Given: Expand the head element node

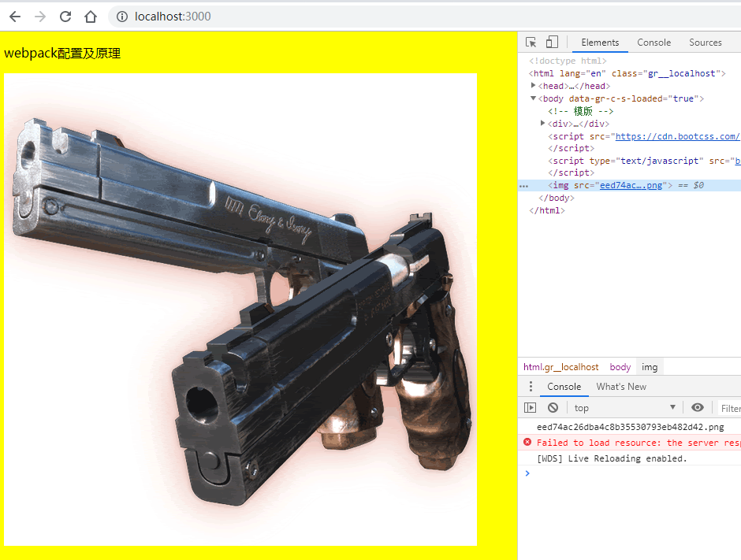Looking at the screenshot, I should (533, 86).
